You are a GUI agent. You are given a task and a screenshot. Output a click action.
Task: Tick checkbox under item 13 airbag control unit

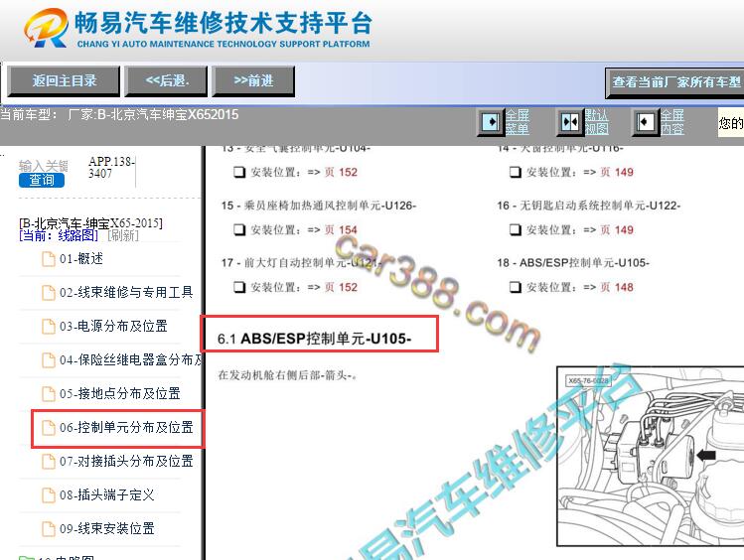tap(239, 172)
